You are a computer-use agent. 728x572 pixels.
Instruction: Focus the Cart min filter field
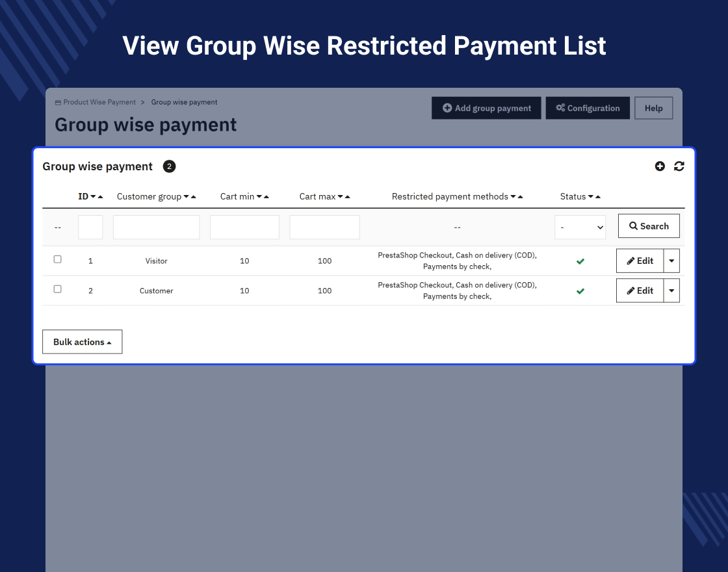[x=244, y=227]
